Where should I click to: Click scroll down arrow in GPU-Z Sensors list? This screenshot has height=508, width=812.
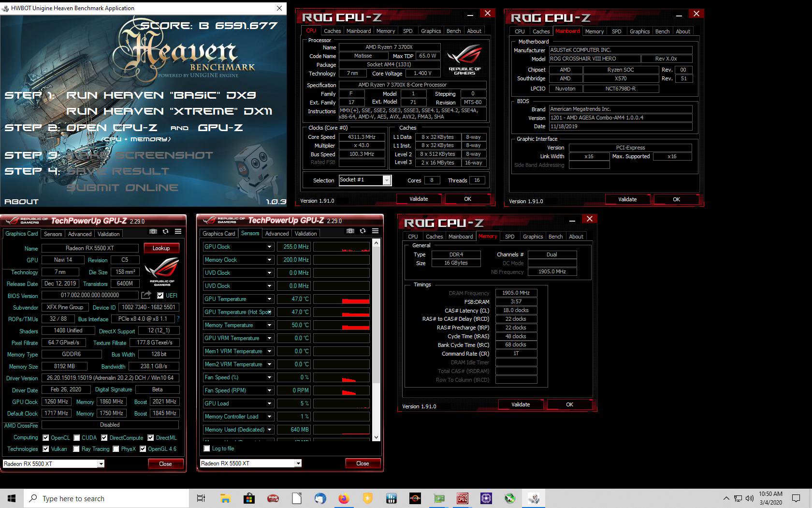tap(376, 437)
